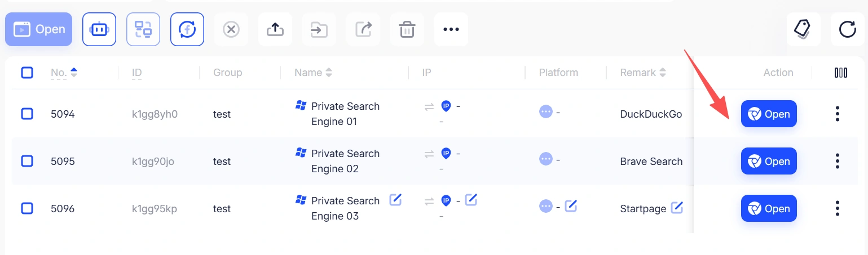Viewport: 868px width, 255px height.
Task: Tick the checkbox for profile 5094
Action: [x=27, y=114]
